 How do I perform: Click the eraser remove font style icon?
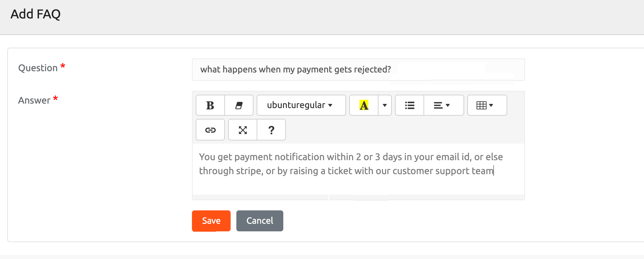coord(239,105)
